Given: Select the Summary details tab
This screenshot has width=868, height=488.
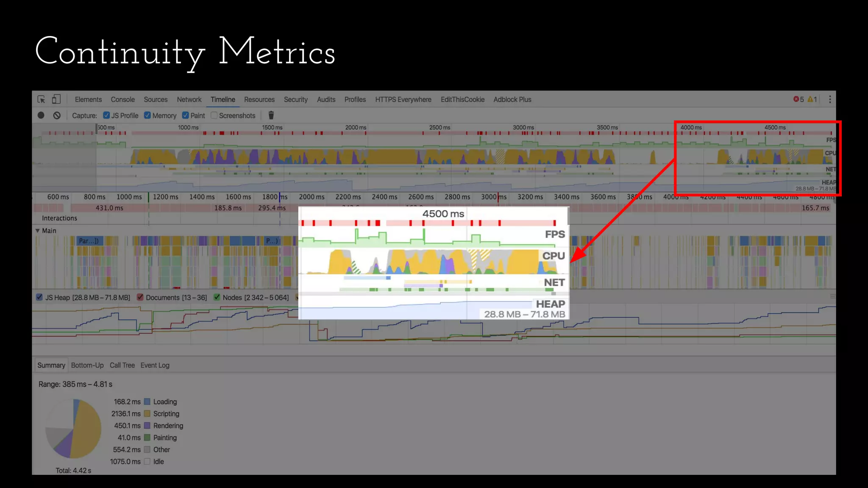Looking at the screenshot, I should 51,365.
